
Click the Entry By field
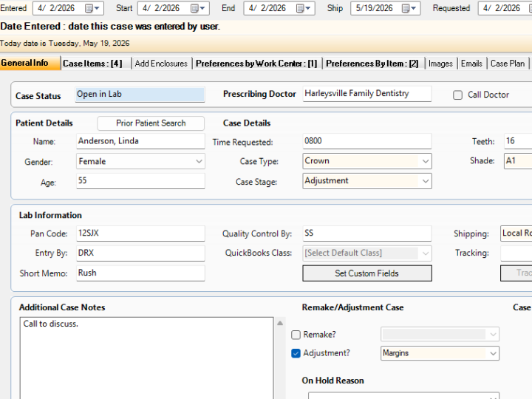coord(140,253)
